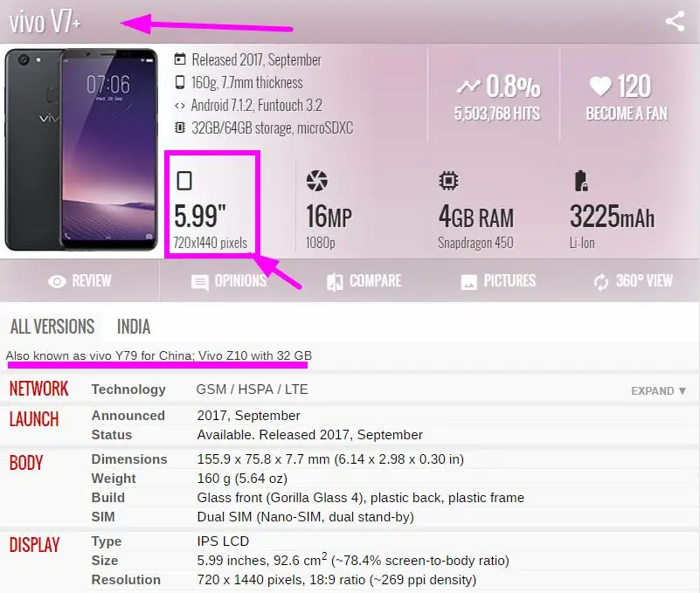Open the 360° View
This screenshot has width=700, height=593.
coord(633,281)
